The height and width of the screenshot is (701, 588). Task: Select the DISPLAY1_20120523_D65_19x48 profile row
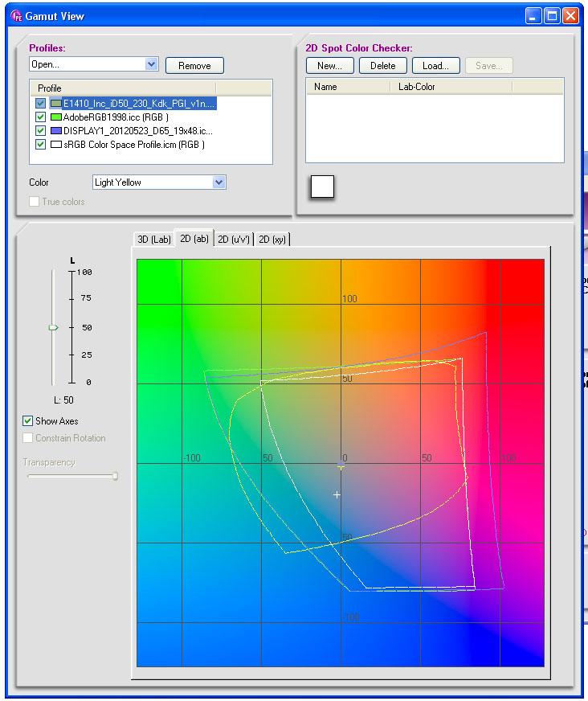coord(138,130)
